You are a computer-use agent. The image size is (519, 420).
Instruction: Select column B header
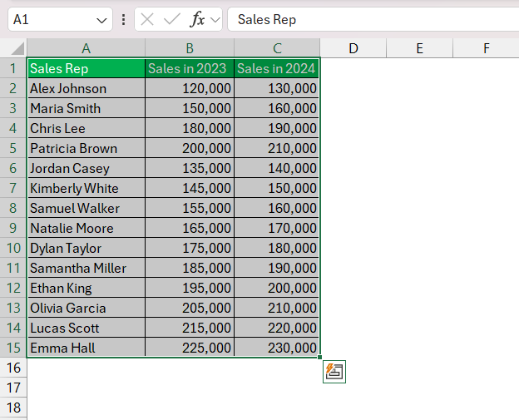[190, 48]
